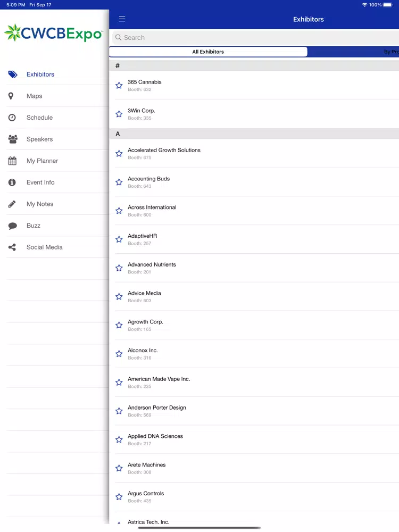Viewport: 399px width, 532px height.
Task: Open Advanced Nutrients exhibitor name
Action: pyautogui.click(x=152, y=264)
